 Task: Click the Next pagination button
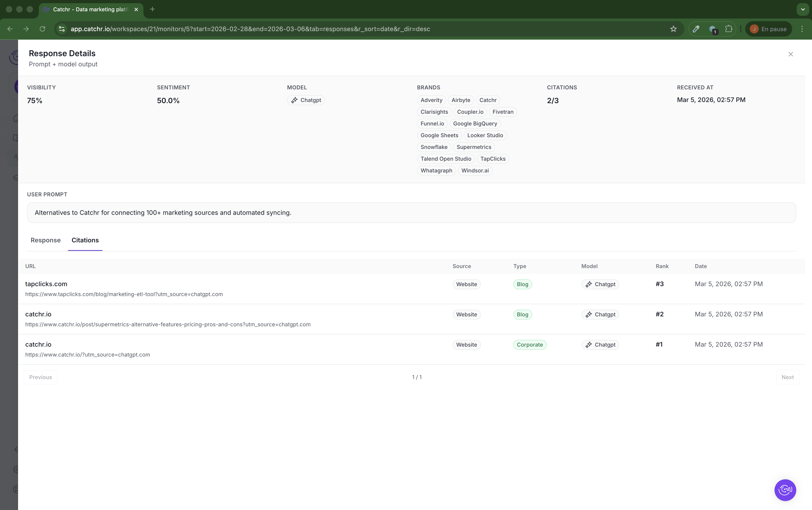tap(787, 377)
